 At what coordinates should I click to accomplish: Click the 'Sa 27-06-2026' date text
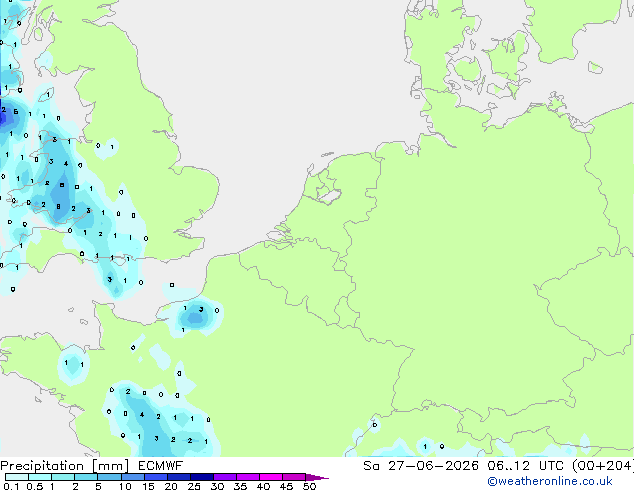[x=421, y=466]
